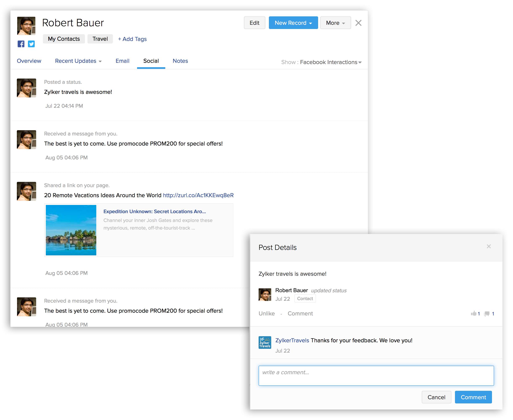This screenshot has height=420, width=513.
Task: Focus the 'write a comment...' field
Action: (376, 375)
